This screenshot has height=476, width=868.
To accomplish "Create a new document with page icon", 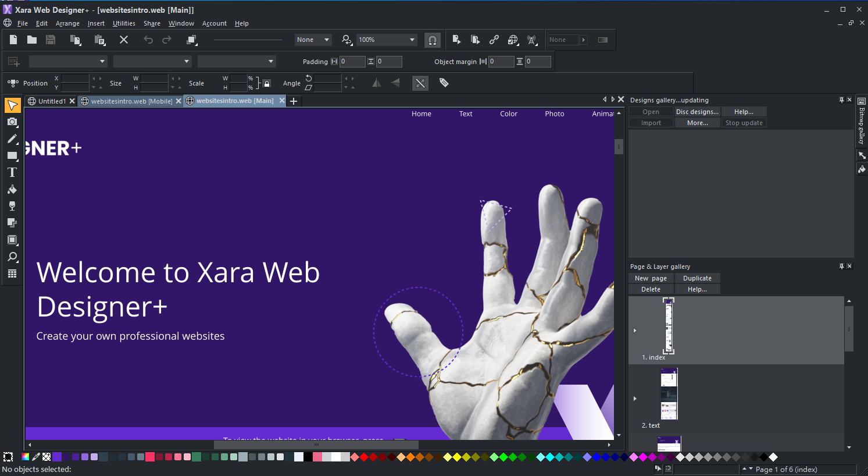I will pos(13,40).
